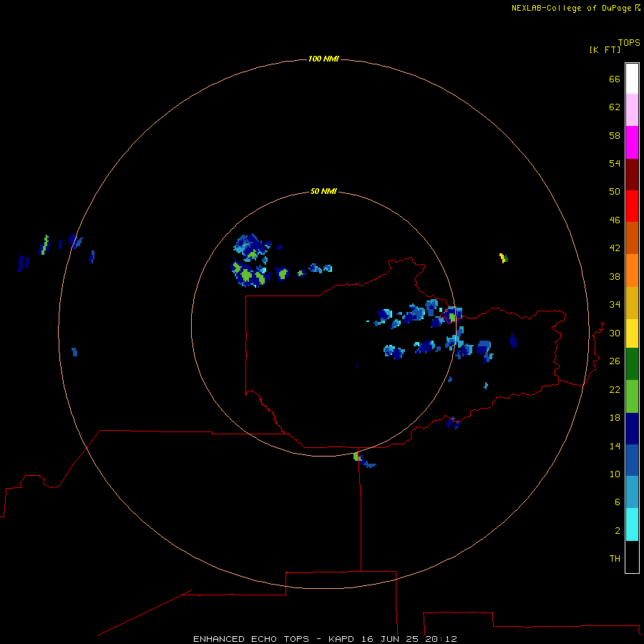Viewport: 644px width, 644px height.
Task: Click the '20:12' time stamp
Action: click(x=441, y=639)
